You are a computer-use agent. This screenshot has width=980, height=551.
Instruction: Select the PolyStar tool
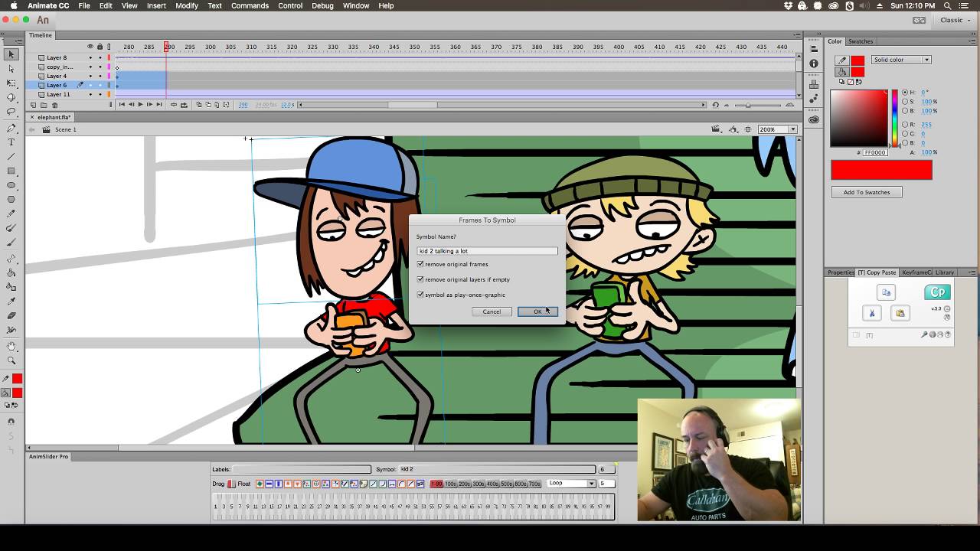tap(11, 200)
